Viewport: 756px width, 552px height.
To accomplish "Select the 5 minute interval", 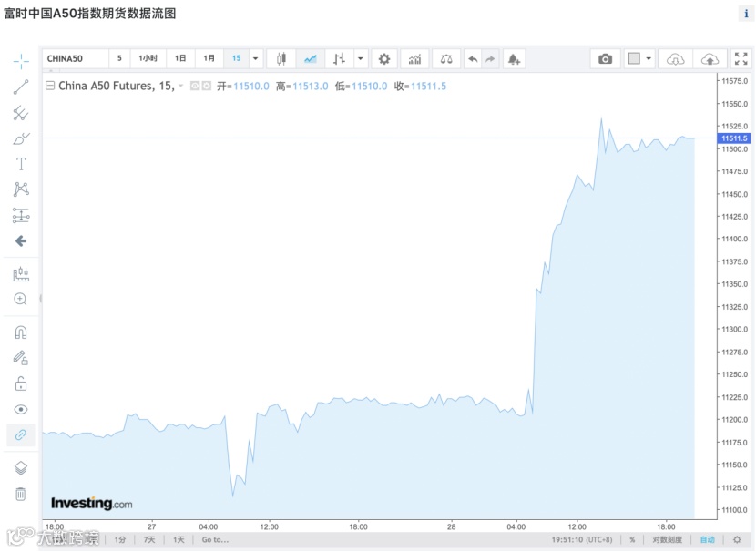I will pos(119,59).
